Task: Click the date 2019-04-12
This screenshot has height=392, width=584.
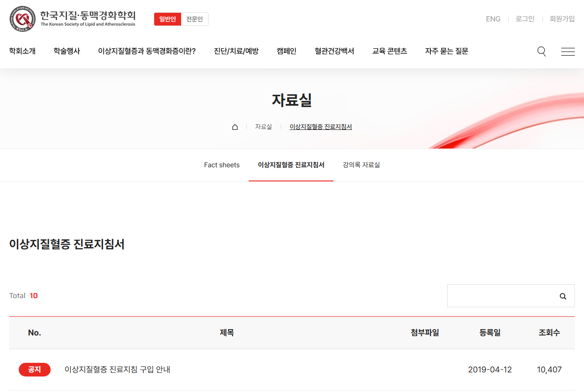Action: [490, 370]
